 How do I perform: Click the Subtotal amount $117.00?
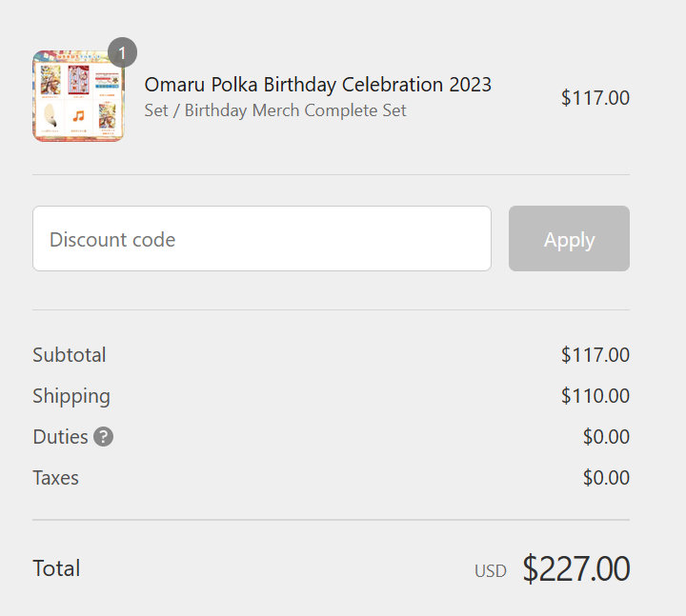[x=595, y=354]
